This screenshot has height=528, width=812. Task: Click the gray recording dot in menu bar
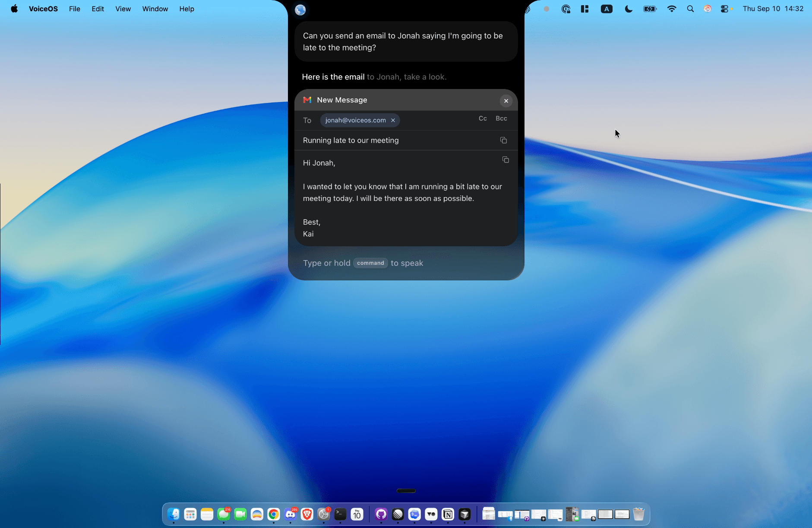coord(547,9)
